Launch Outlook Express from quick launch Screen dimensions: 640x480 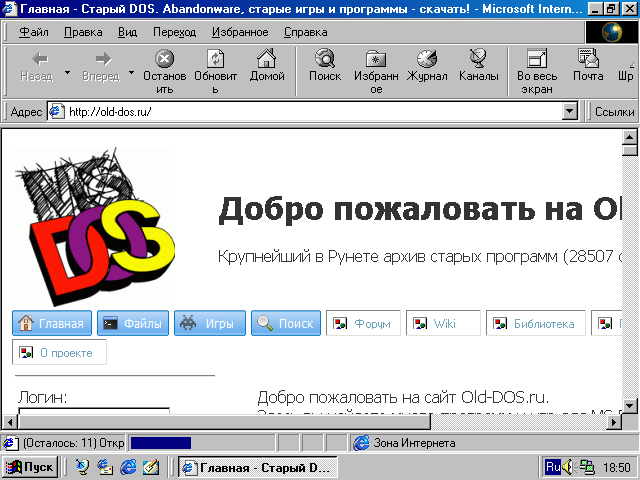[105, 467]
